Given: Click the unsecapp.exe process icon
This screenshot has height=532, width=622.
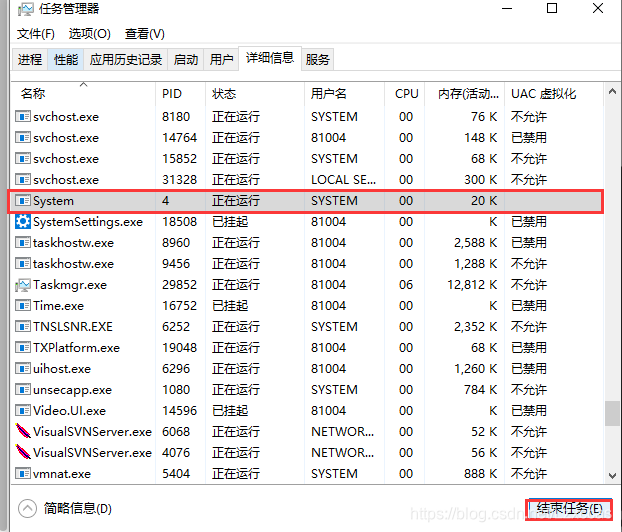Looking at the screenshot, I should 23,390.
